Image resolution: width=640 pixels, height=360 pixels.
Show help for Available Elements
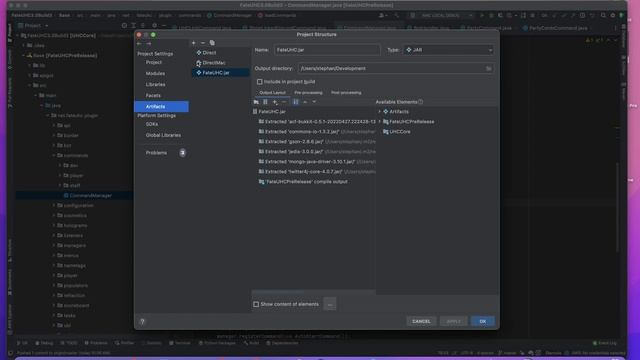pos(420,102)
